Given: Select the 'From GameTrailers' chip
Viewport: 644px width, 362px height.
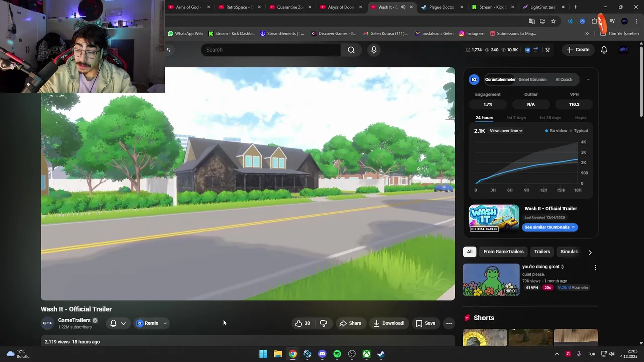Looking at the screenshot, I should tap(503, 252).
